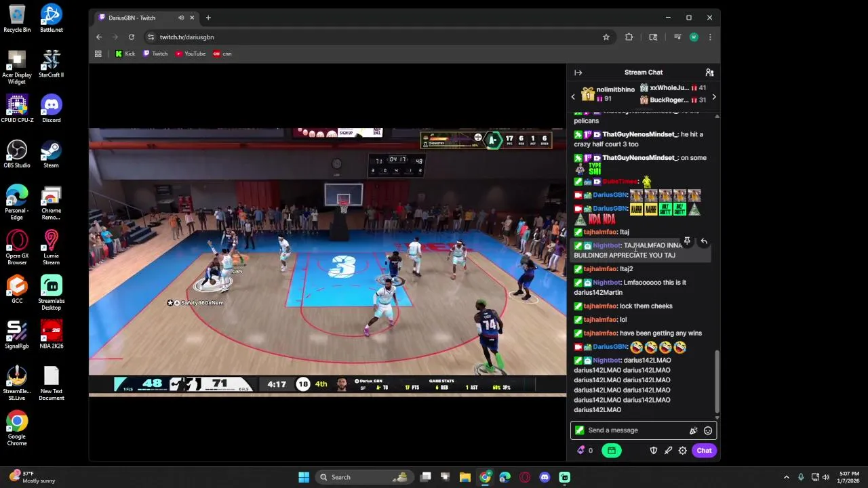Focus the Send a message field
Viewport: 868px width, 488px height.
(643, 430)
